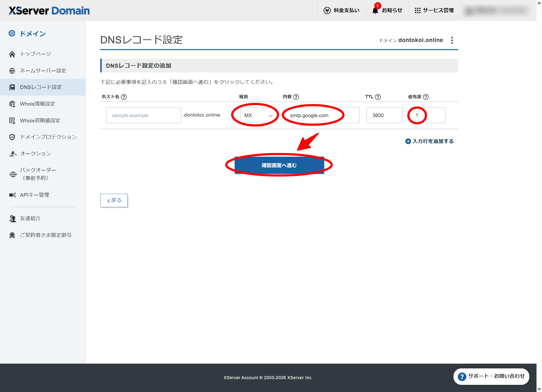Click the Whois情報設定 globe icon
The width and height of the screenshot is (542, 392).
click(x=12, y=104)
